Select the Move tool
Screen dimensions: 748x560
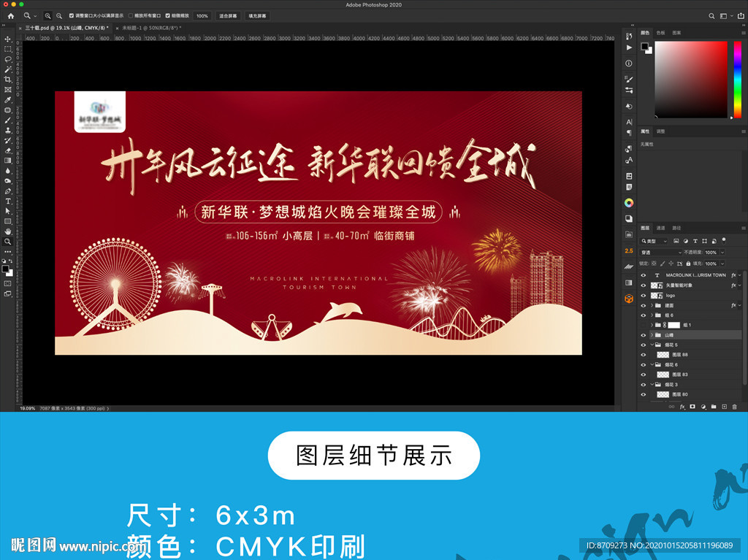[7, 39]
